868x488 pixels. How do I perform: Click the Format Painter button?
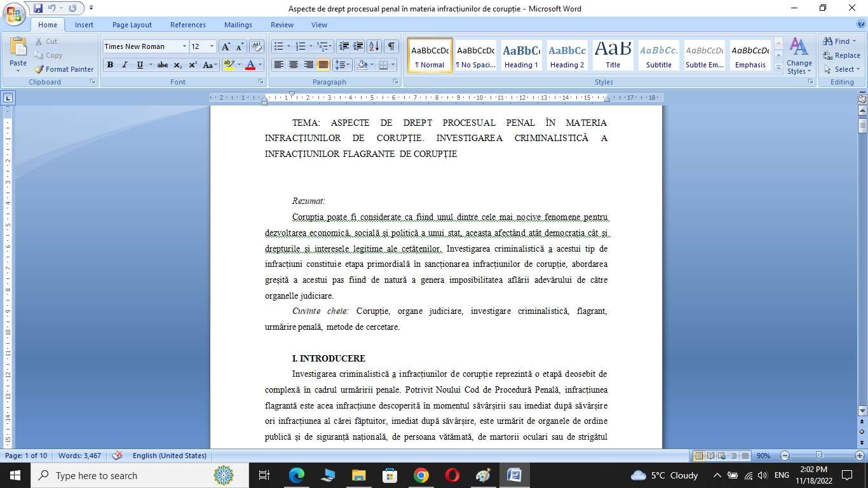[x=64, y=69]
